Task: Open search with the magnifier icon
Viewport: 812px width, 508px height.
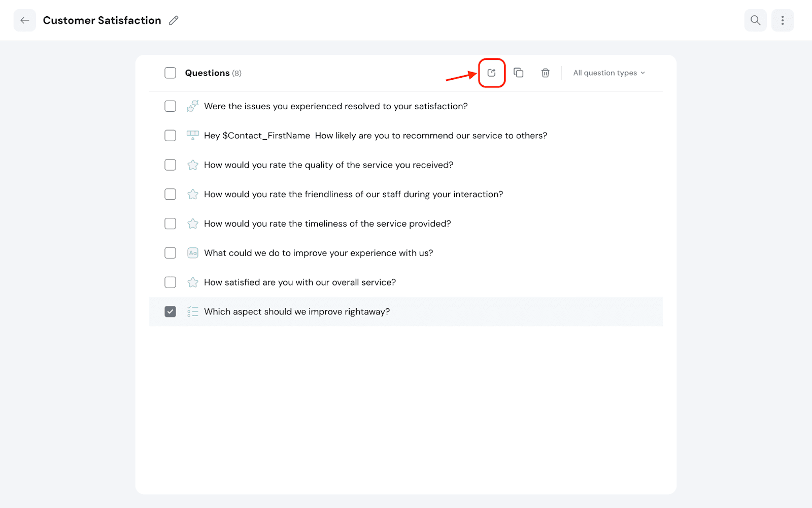Action: (755, 20)
